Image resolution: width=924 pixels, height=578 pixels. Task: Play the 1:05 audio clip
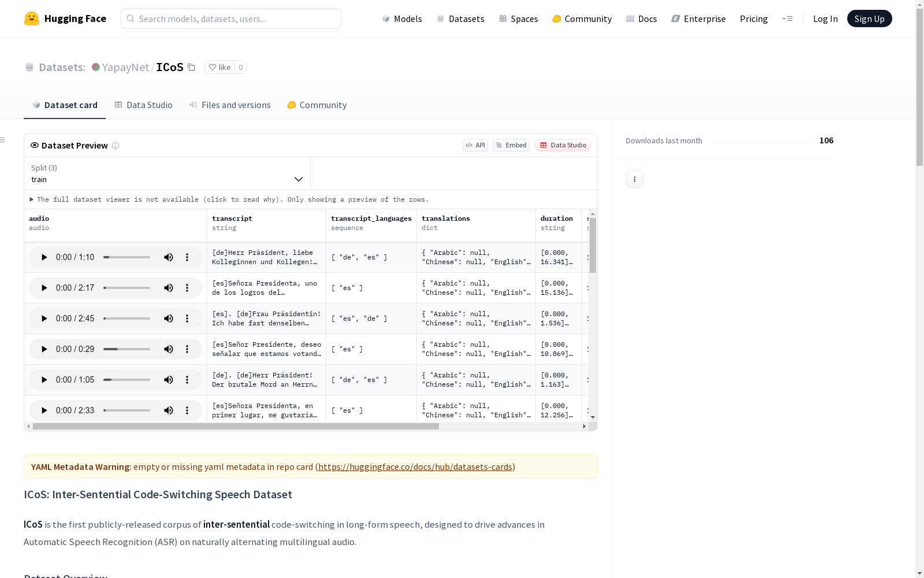pos(44,380)
